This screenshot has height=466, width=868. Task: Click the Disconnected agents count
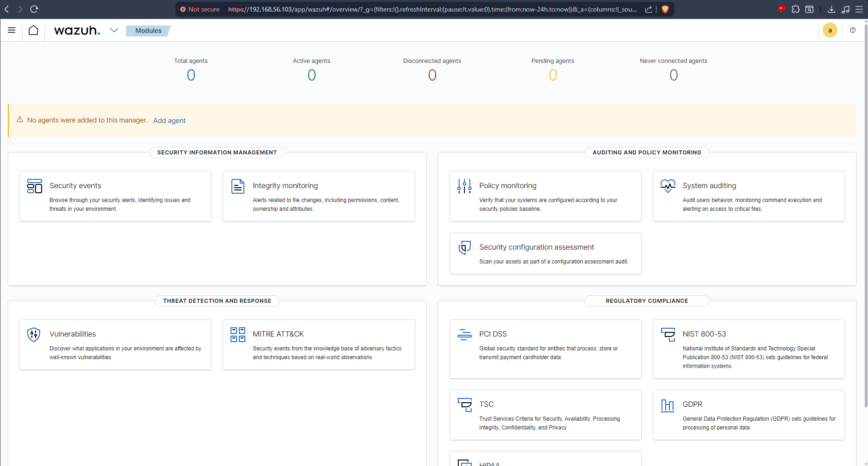432,75
